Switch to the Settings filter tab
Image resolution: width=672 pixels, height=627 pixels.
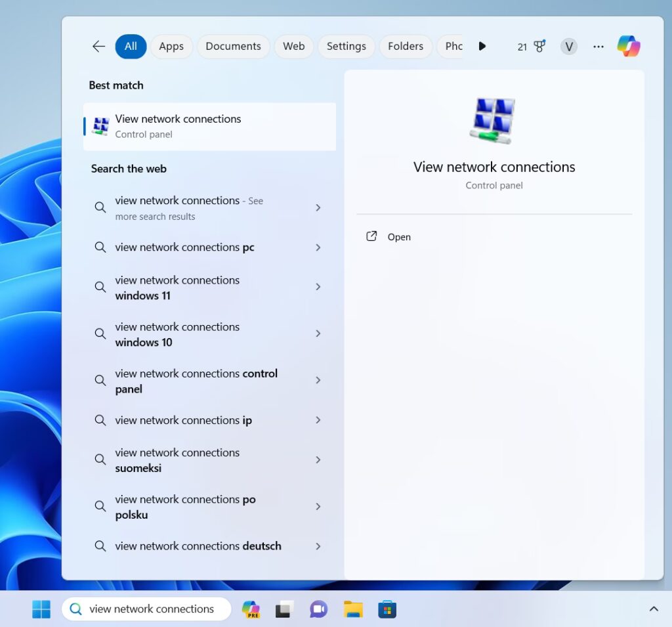(346, 47)
